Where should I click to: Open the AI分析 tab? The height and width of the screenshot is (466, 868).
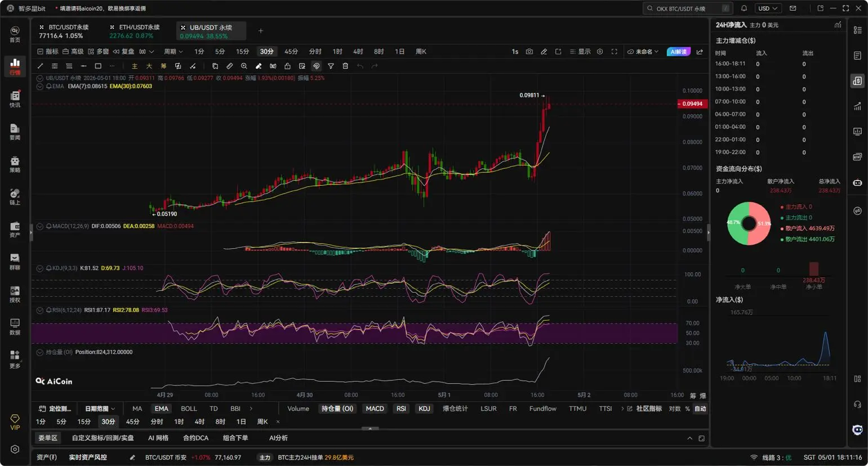coord(278,438)
